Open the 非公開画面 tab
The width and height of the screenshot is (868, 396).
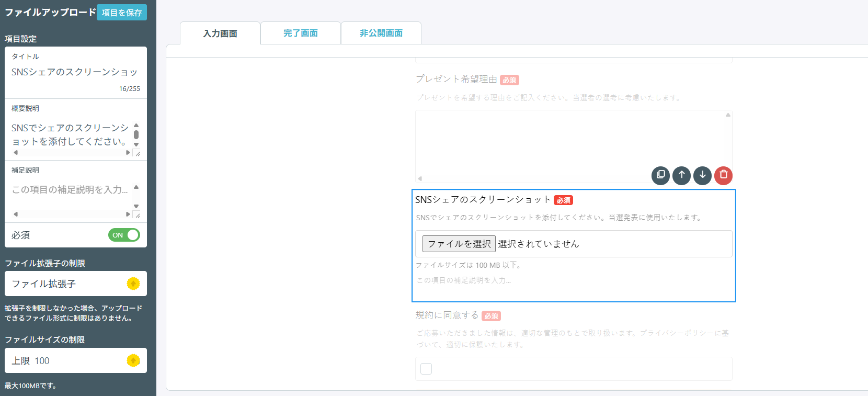(x=381, y=33)
